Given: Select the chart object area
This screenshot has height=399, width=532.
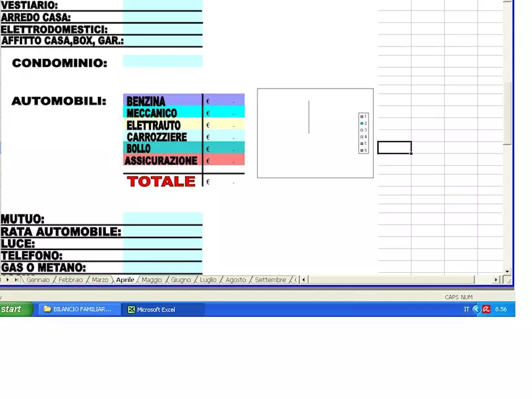Looking at the screenshot, I should (315, 133).
